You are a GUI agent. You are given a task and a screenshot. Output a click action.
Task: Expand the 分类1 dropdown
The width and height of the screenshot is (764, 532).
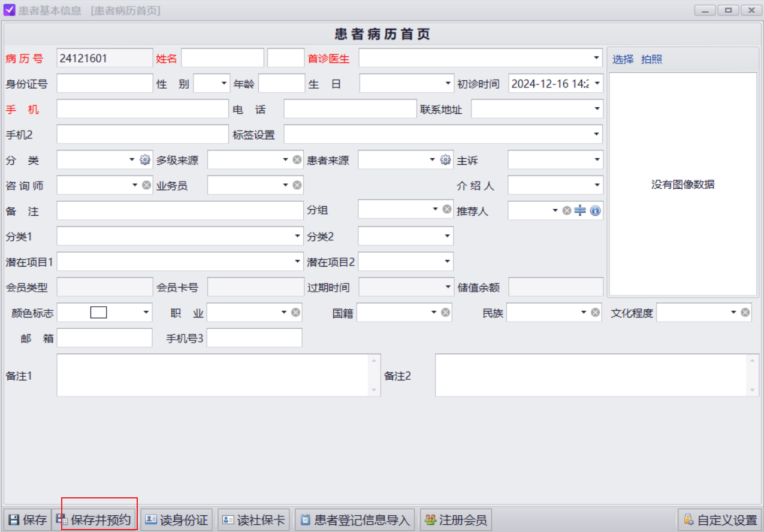(298, 236)
